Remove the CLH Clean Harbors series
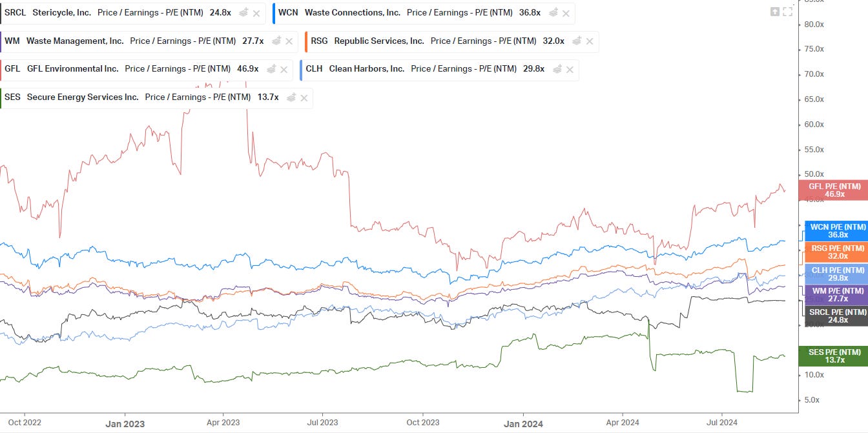The height and width of the screenshot is (433, 868). point(570,69)
